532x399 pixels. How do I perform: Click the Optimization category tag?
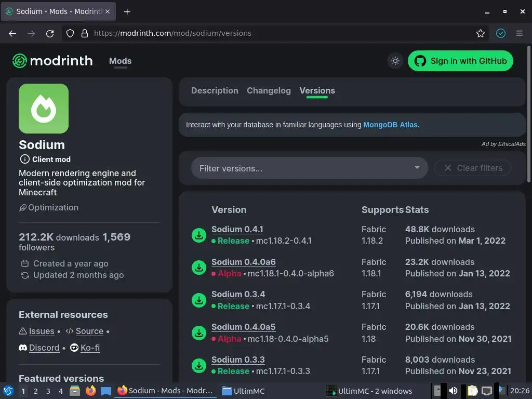(48, 208)
